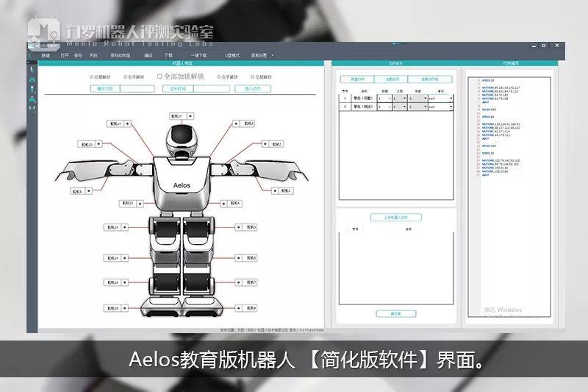The height and width of the screenshot is (392, 588).
Task: Click the upload button above the lower list
Action: pos(396,218)
